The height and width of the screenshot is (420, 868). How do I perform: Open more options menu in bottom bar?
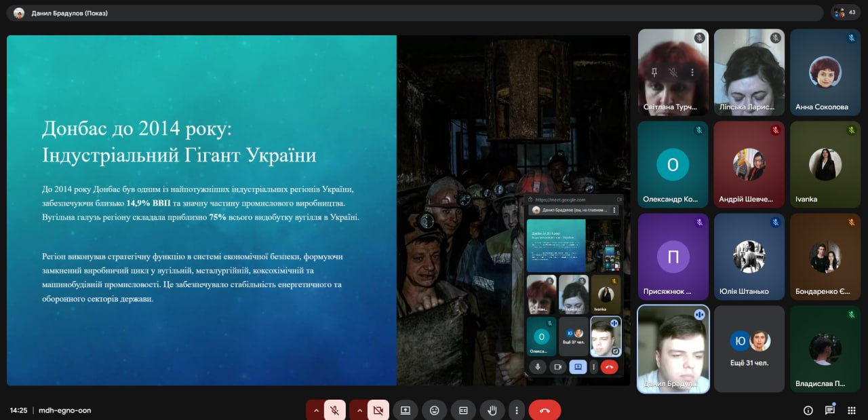point(517,410)
